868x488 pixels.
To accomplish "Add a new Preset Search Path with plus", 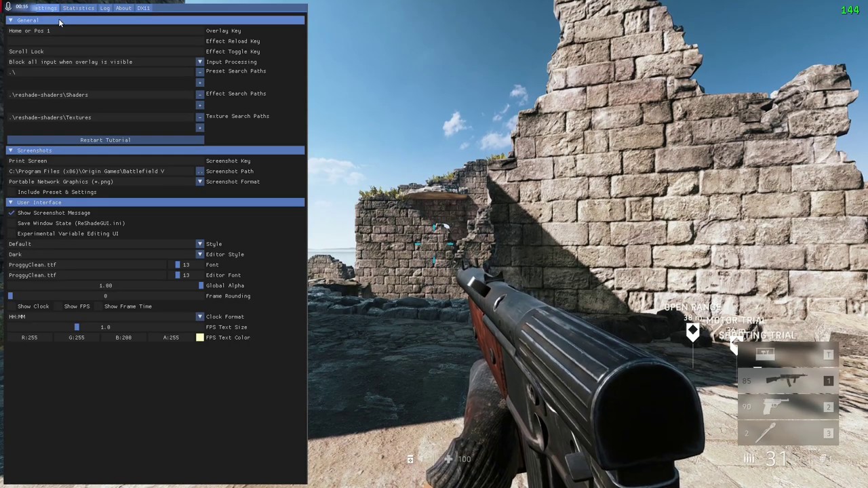I will coord(199,83).
